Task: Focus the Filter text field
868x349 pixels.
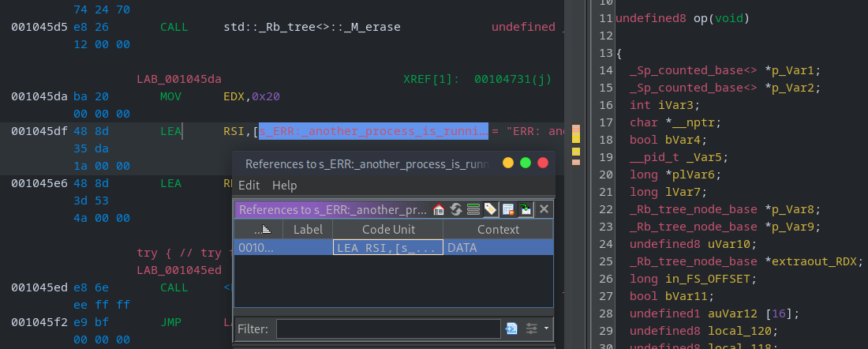Action: click(388, 329)
